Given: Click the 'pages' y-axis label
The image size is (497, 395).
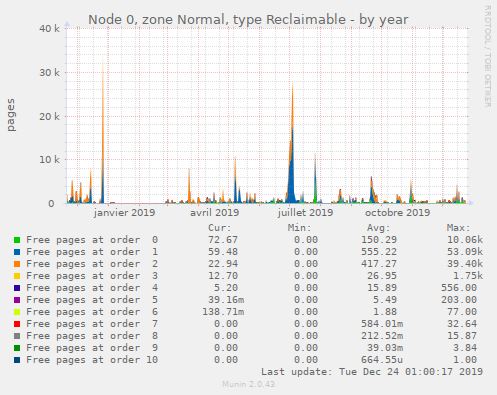Looking at the screenshot, I should [x=11, y=115].
